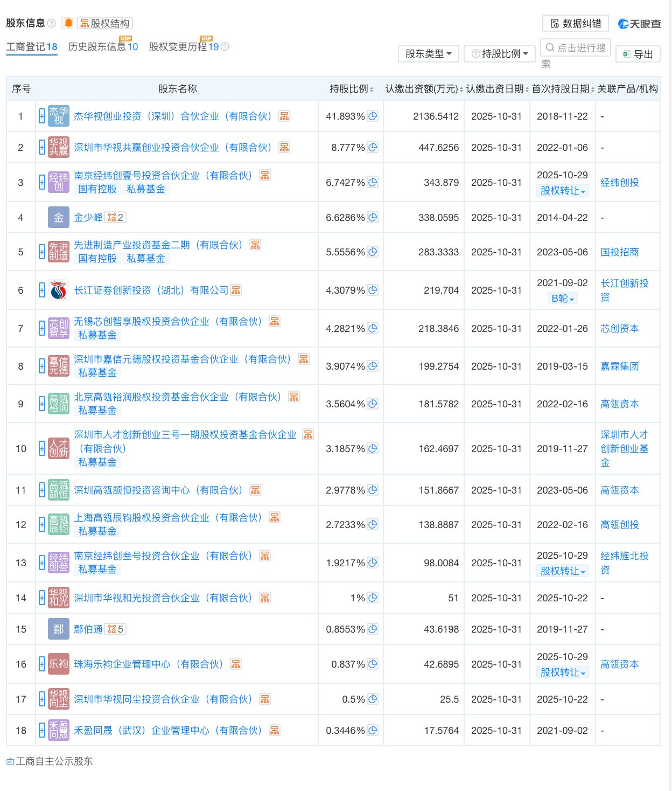Click 长江证券创新投资 company logo
This screenshot has height=791, width=672.
coord(59,290)
